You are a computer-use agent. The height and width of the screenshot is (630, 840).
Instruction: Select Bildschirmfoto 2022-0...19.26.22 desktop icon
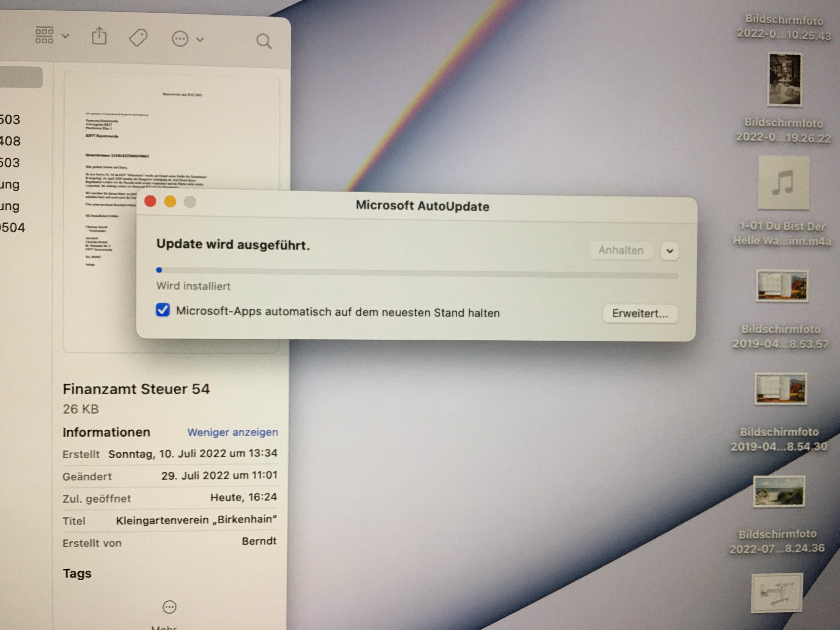click(784, 80)
